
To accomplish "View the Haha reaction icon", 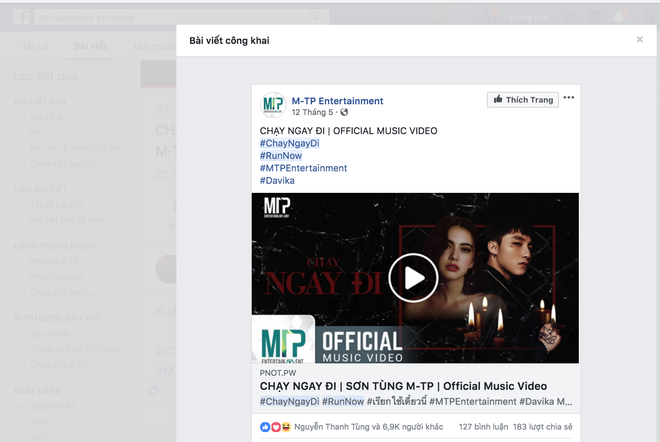I will pos(286,427).
